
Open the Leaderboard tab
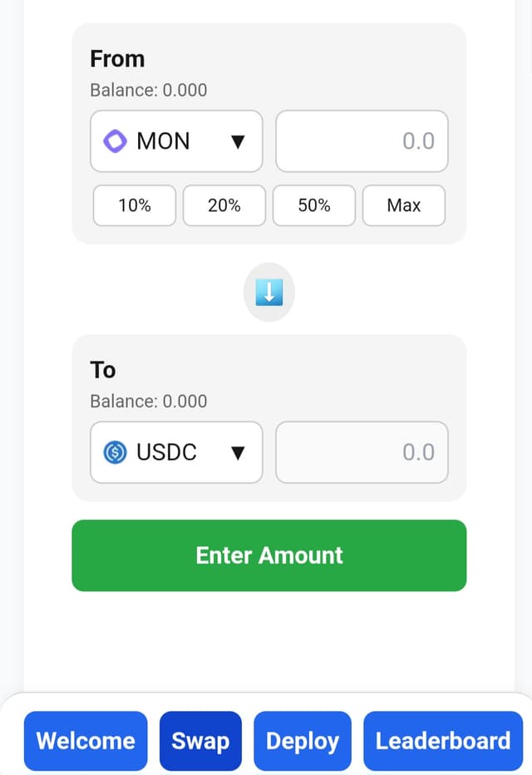443,740
